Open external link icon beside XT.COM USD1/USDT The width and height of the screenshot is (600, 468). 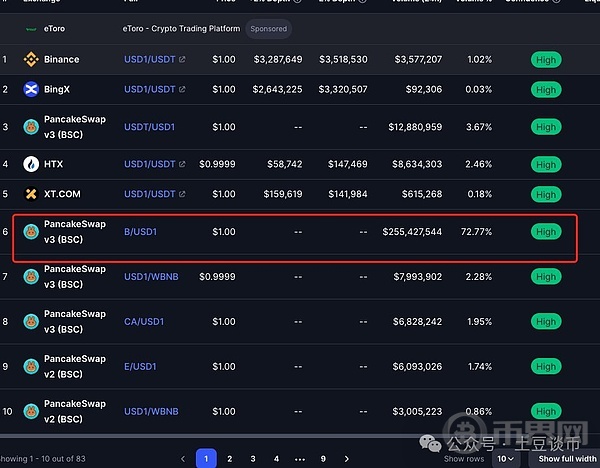[x=182, y=194]
